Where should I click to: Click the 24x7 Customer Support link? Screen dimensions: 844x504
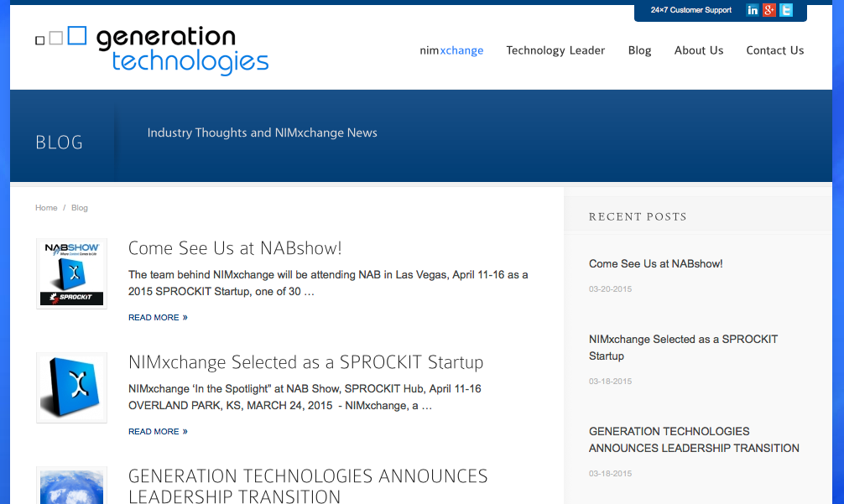click(690, 10)
